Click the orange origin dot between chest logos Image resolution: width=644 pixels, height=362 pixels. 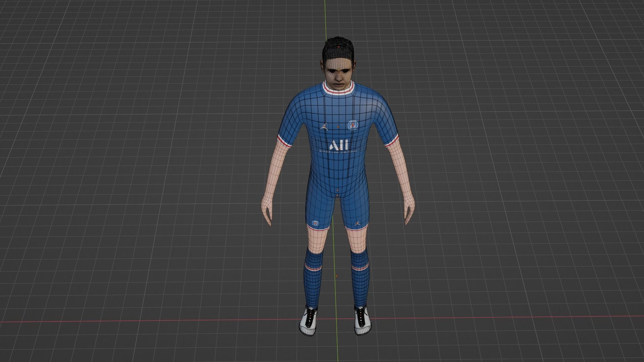338,127
